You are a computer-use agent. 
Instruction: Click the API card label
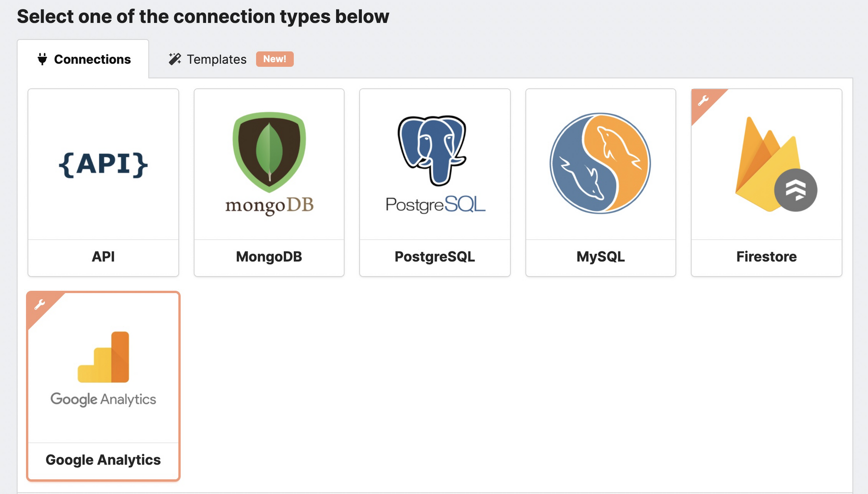103,257
